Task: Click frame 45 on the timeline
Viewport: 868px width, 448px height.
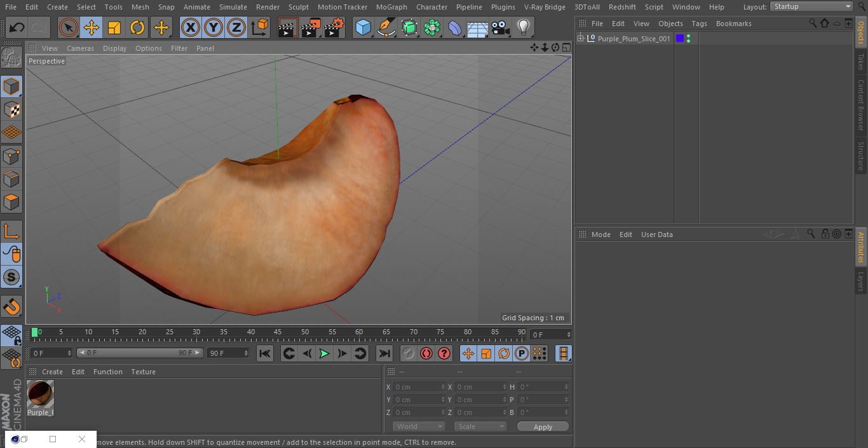Action: coord(278,333)
